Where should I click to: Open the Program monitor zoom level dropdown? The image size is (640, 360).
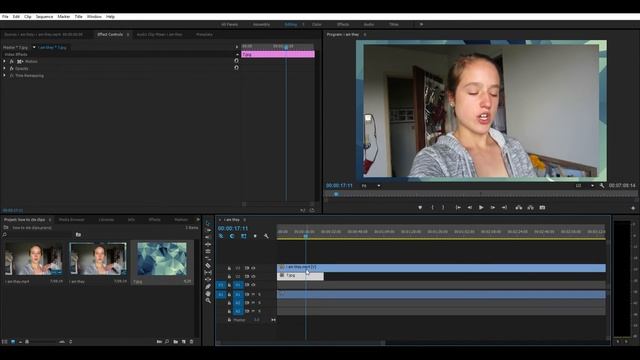pyautogui.click(x=379, y=186)
